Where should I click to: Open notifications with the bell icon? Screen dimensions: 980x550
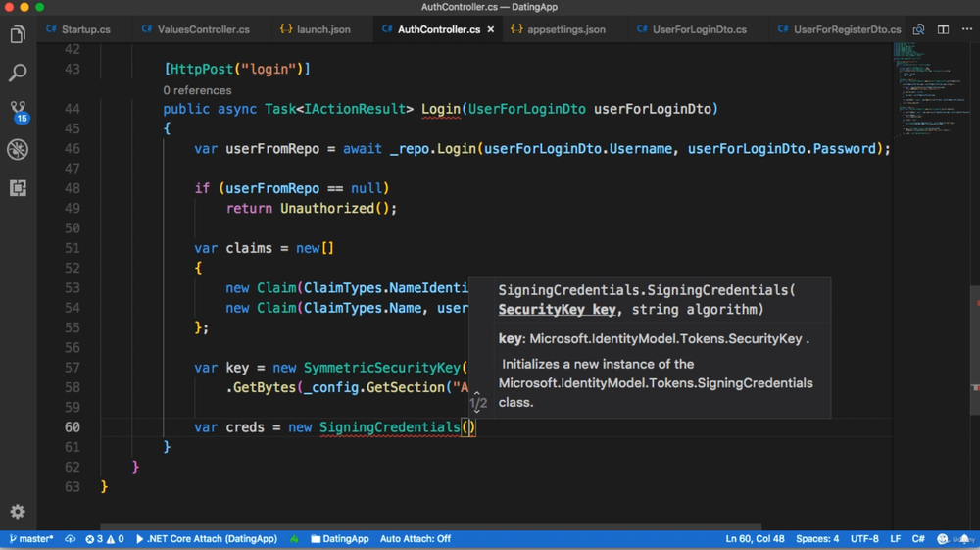pos(965,539)
